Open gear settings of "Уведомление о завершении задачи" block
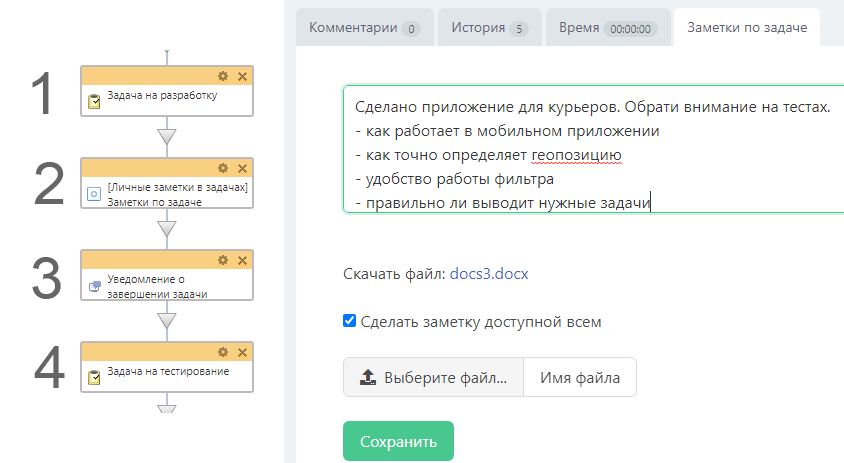The width and height of the screenshot is (844, 463). (x=223, y=260)
